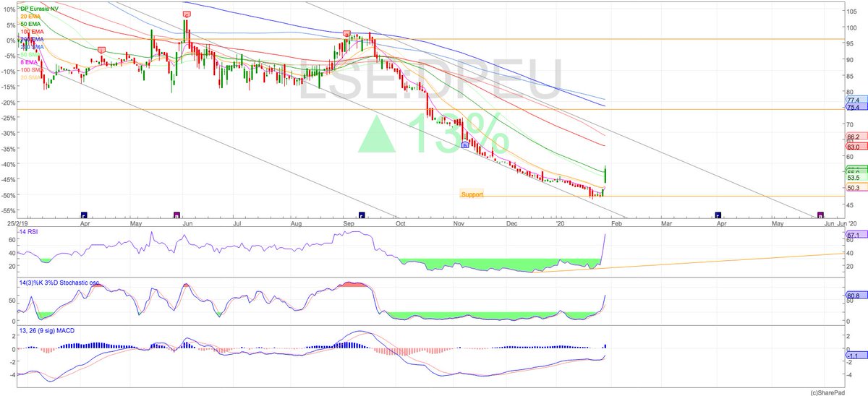Click the red event flag above the June 2019 peak
868x396 pixels.
click(x=187, y=14)
